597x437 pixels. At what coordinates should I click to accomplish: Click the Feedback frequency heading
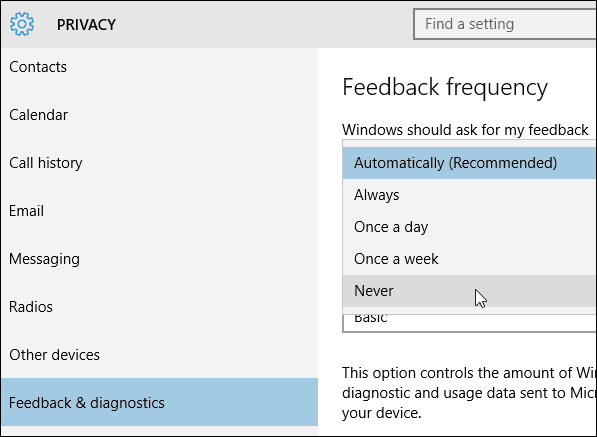point(445,88)
